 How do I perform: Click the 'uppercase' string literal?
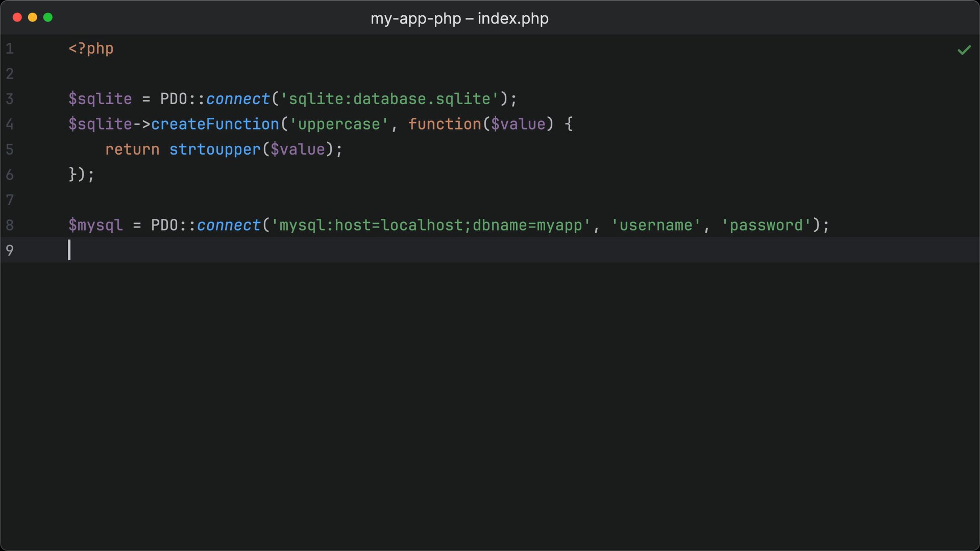(339, 124)
